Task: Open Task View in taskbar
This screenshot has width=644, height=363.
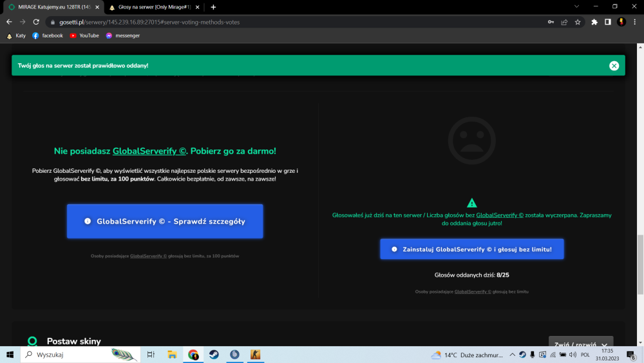Action: tap(151, 355)
